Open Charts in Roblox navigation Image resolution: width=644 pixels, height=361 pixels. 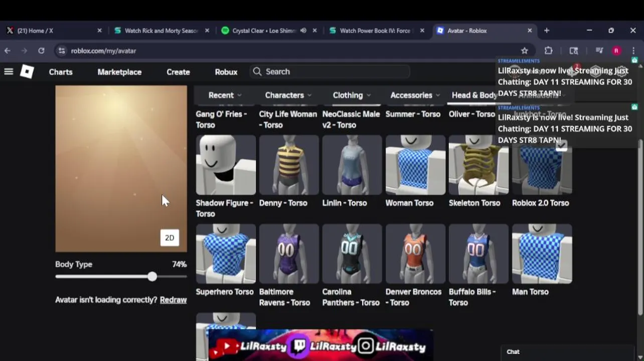[61, 72]
